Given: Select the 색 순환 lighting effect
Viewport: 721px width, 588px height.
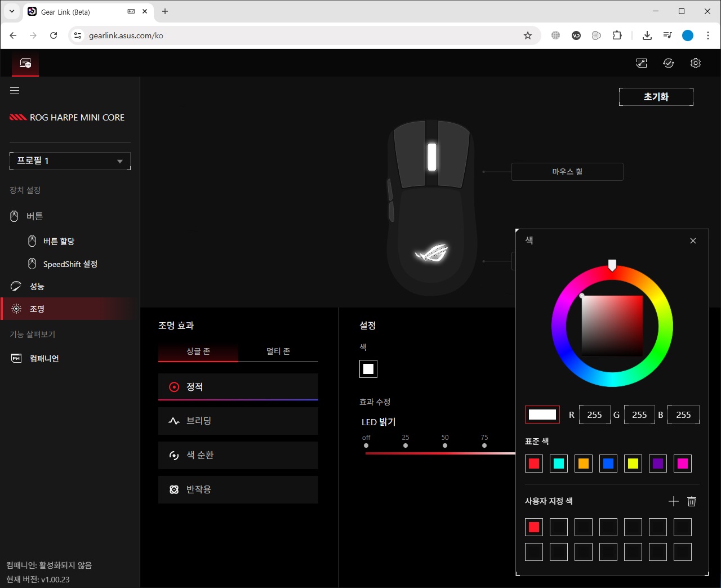Looking at the screenshot, I should (x=238, y=455).
